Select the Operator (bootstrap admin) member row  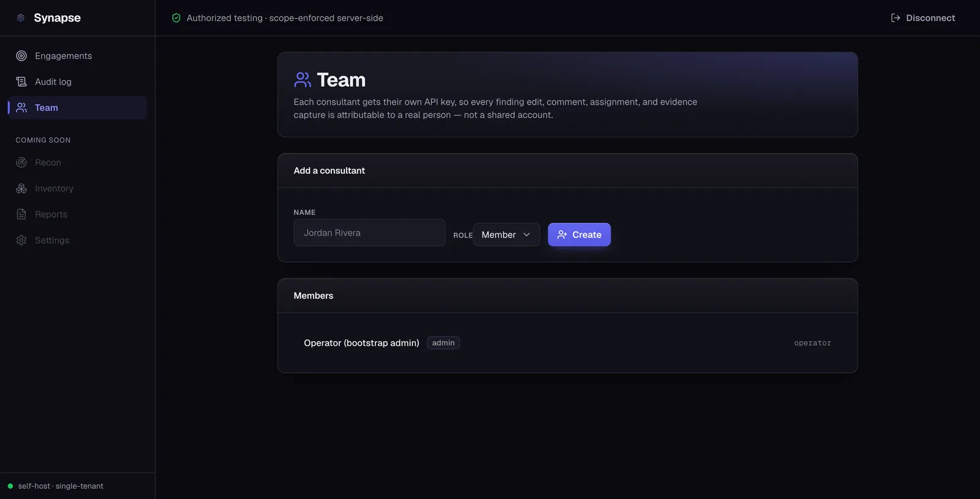tap(567, 343)
